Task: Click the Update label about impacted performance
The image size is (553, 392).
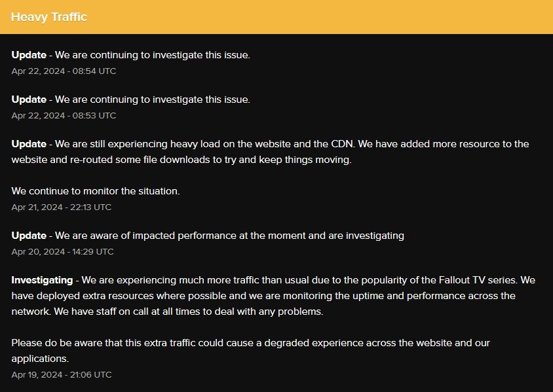Action: coord(29,236)
